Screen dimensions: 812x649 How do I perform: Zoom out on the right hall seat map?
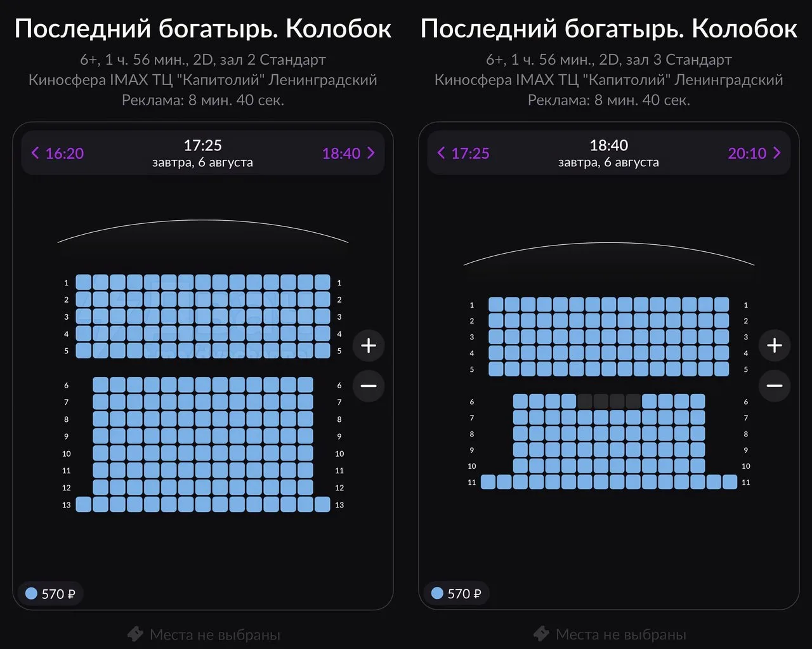[775, 386]
